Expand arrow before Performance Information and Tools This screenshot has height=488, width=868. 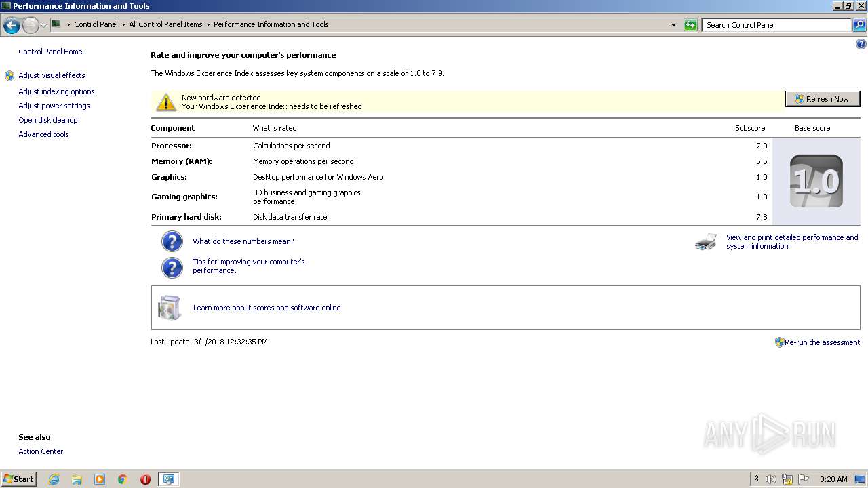click(x=208, y=24)
